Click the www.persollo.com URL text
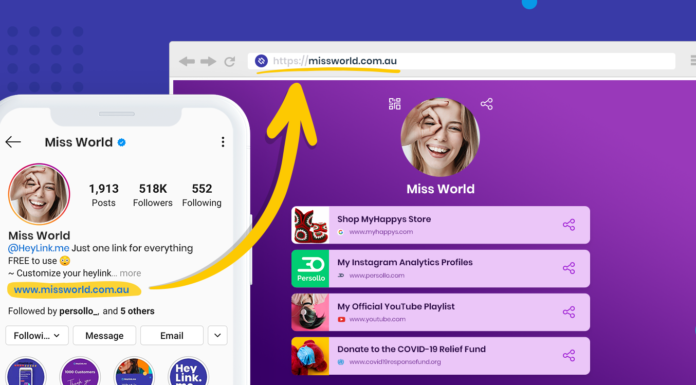 tap(376, 275)
